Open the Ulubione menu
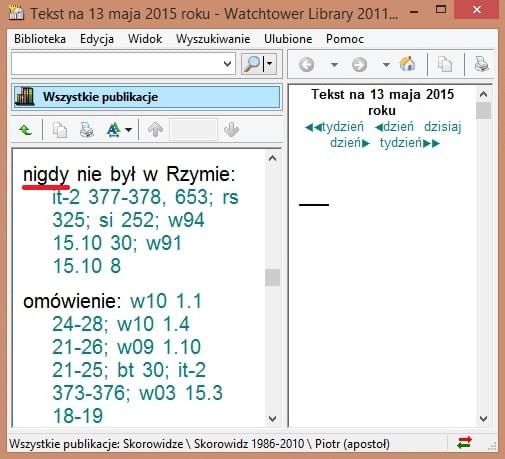This screenshot has width=505, height=459. [x=288, y=39]
